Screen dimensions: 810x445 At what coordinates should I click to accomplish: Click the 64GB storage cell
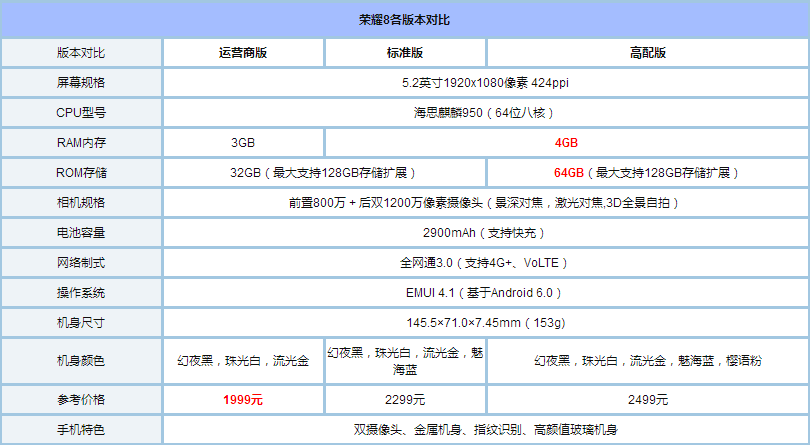[x=648, y=173]
